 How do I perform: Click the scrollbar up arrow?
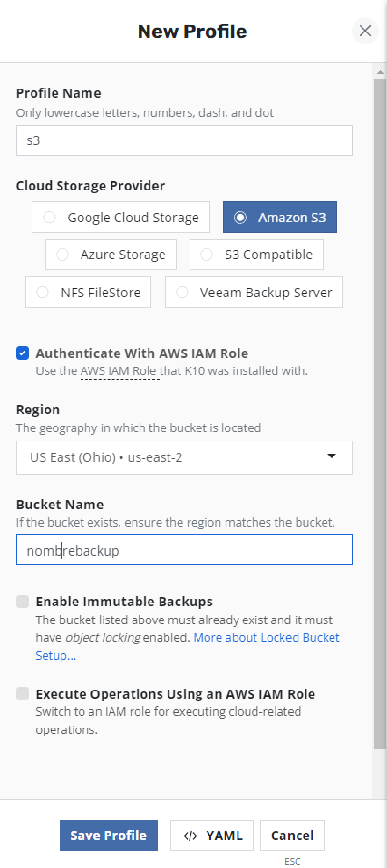tap(380, 72)
